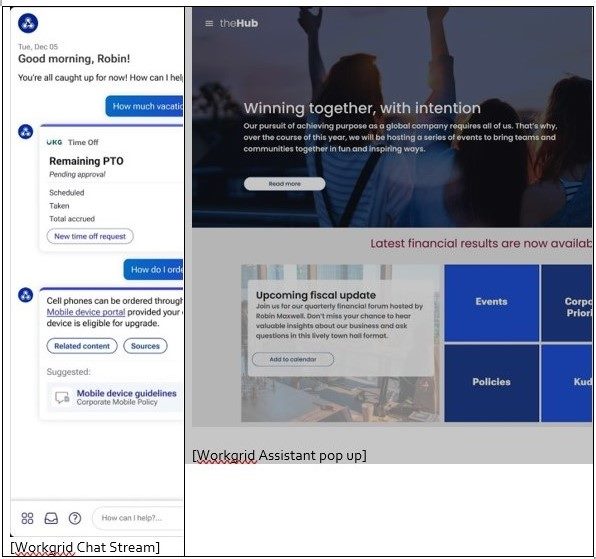Open theHub hamburger menu icon
The height and width of the screenshot is (559, 596).
pos(209,24)
